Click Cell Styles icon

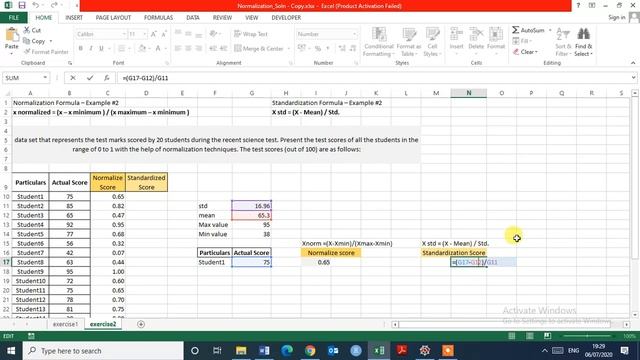pyautogui.click(x=432, y=34)
